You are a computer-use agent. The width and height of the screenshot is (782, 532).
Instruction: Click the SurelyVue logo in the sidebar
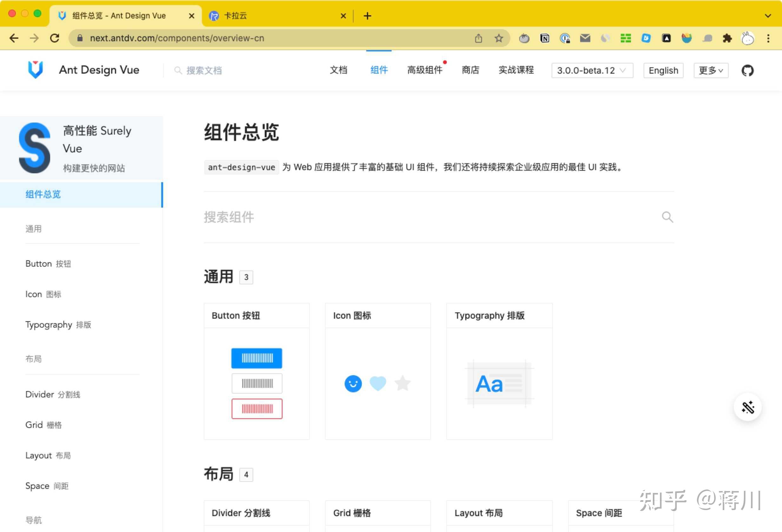35,148
